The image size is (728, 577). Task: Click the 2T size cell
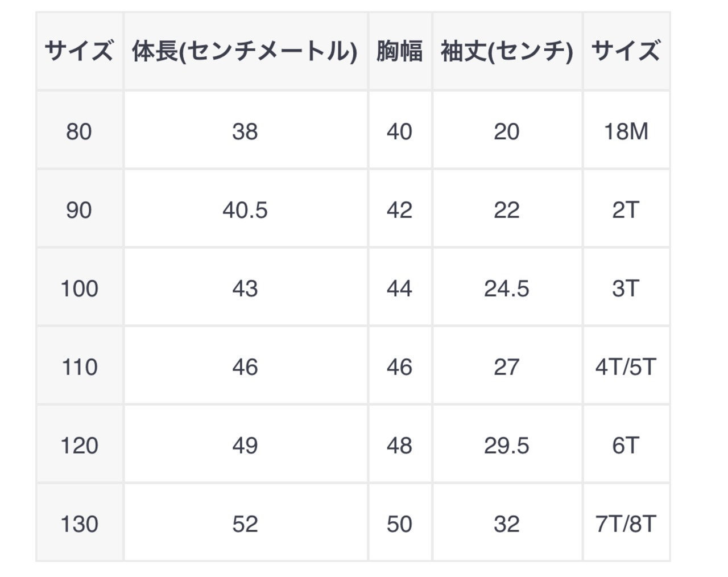(x=626, y=210)
